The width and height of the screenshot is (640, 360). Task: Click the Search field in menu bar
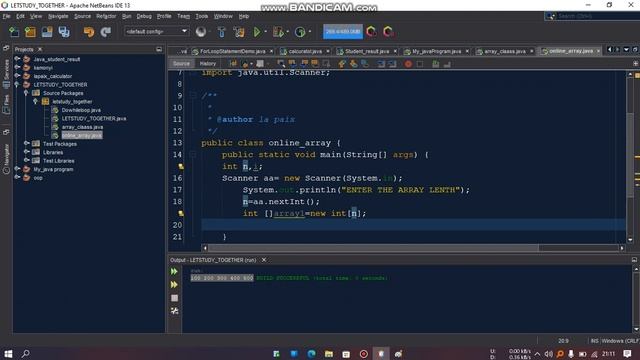coord(598,16)
